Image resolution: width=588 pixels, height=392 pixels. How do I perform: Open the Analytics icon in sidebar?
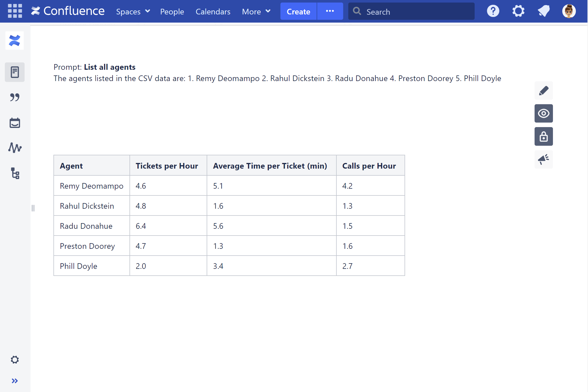[15, 148]
